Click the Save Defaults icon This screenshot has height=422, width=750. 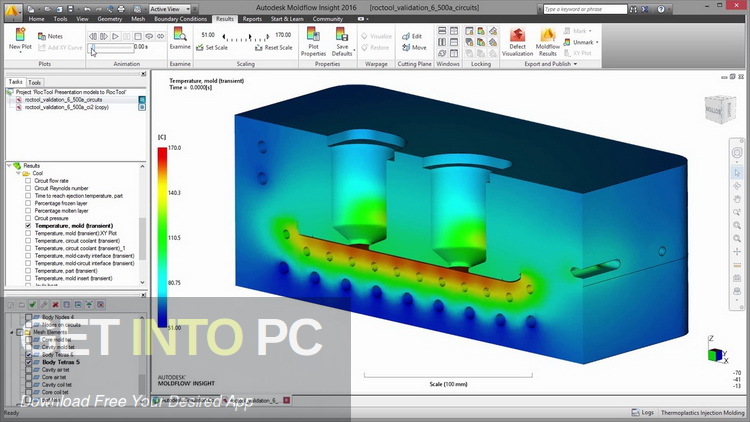pyautogui.click(x=342, y=34)
